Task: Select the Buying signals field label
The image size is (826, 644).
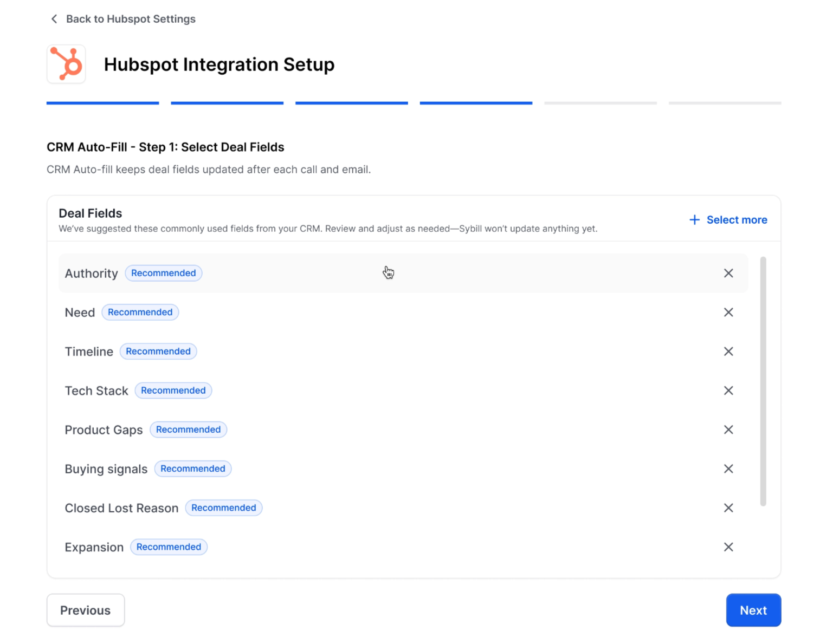Action: coord(106,469)
